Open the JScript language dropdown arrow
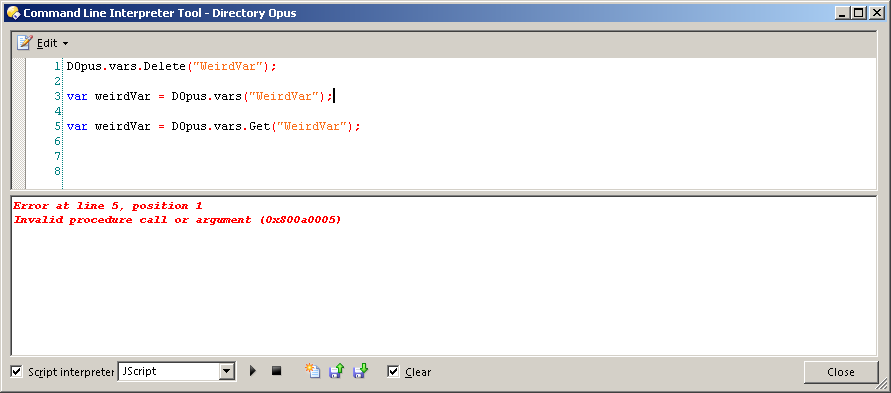 coord(227,371)
